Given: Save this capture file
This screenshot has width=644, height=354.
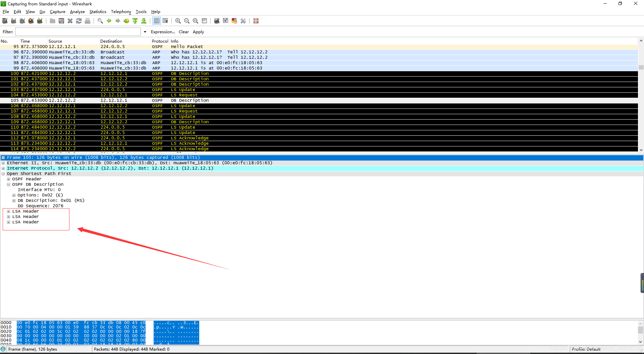Looking at the screenshot, I should [61, 21].
